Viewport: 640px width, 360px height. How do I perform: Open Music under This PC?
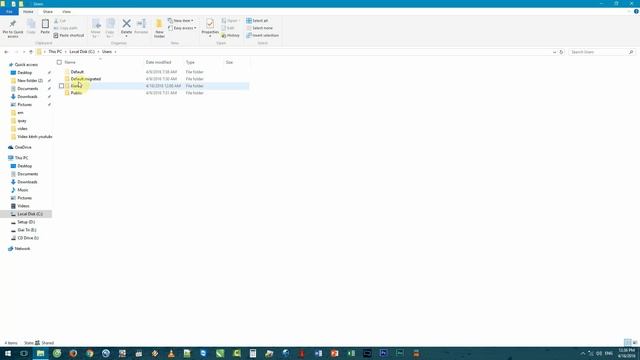pyautogui.click(x=23, y=190)
